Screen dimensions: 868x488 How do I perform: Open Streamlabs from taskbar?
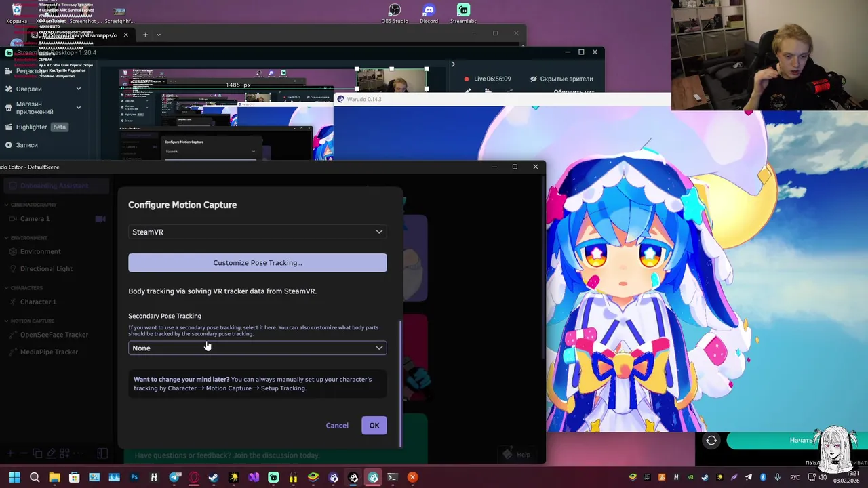tap(273, 477)
